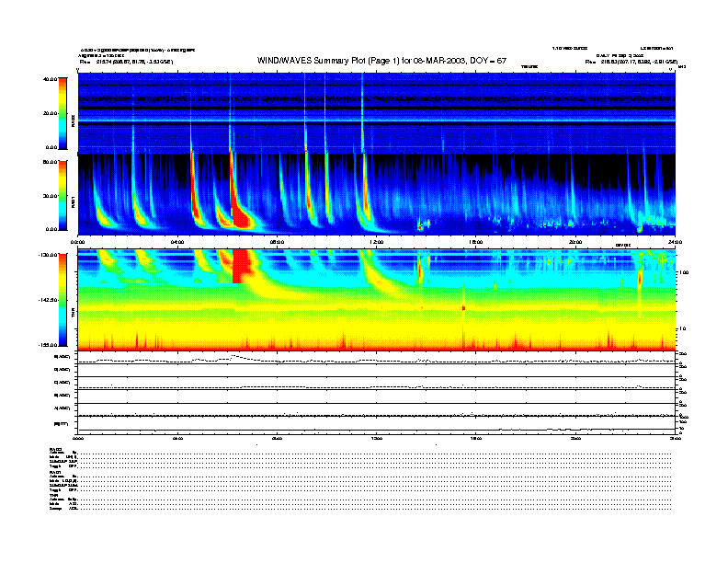
Task: Click the saturated red block in TNR spectrogram
Action: click(x=241, y=266)
